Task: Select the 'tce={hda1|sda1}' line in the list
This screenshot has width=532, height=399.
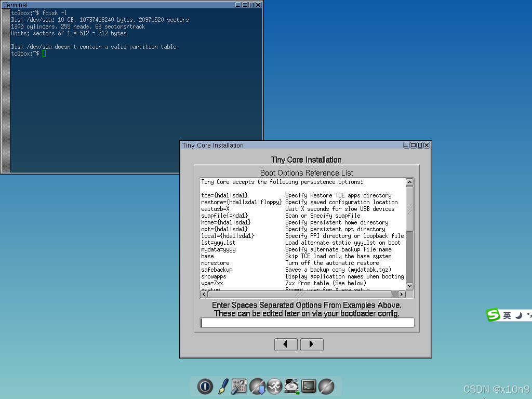Action: [x=224, y=195]
